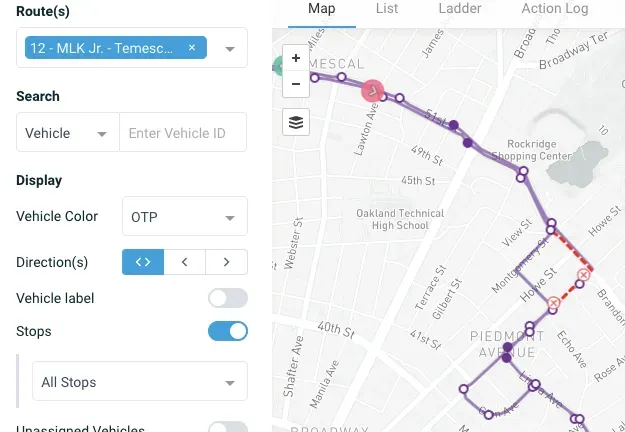Image resolution: width=625 pixels, height=432 pixels.
Task: Click the pink vehicle marker on map
Action: [x=373, y=91]
